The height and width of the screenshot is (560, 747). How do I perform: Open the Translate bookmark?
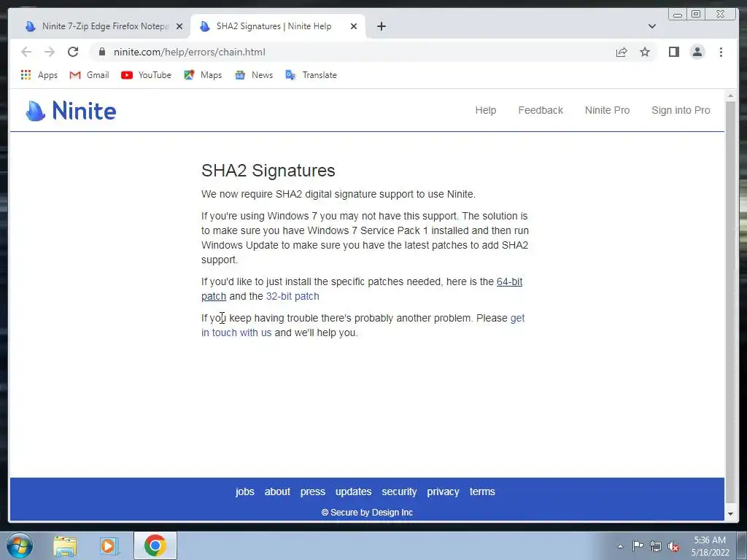(x=311, y=75)
